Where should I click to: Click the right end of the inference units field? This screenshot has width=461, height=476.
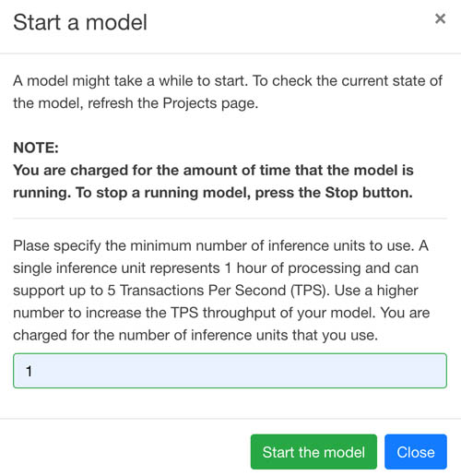point(436,371)
